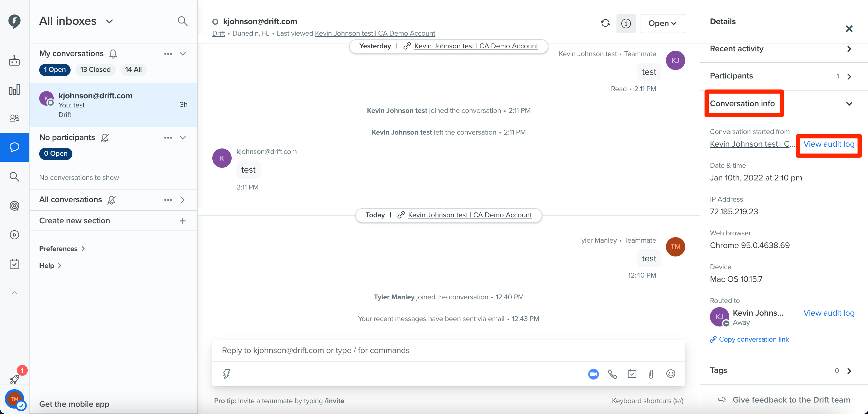Open the rocket icon with notification badge
868x414 pixels.
click(14, 379)
